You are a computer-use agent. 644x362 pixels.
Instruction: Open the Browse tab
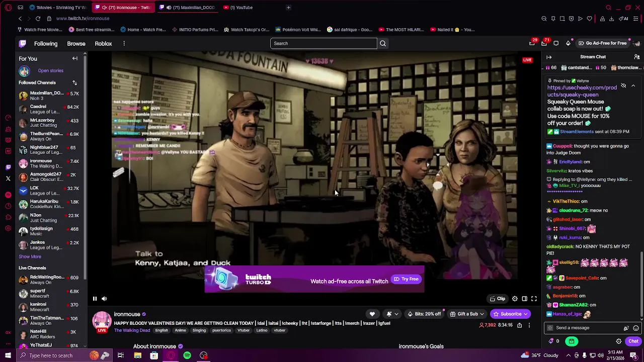pyautogui.click(x=76, y=44)
